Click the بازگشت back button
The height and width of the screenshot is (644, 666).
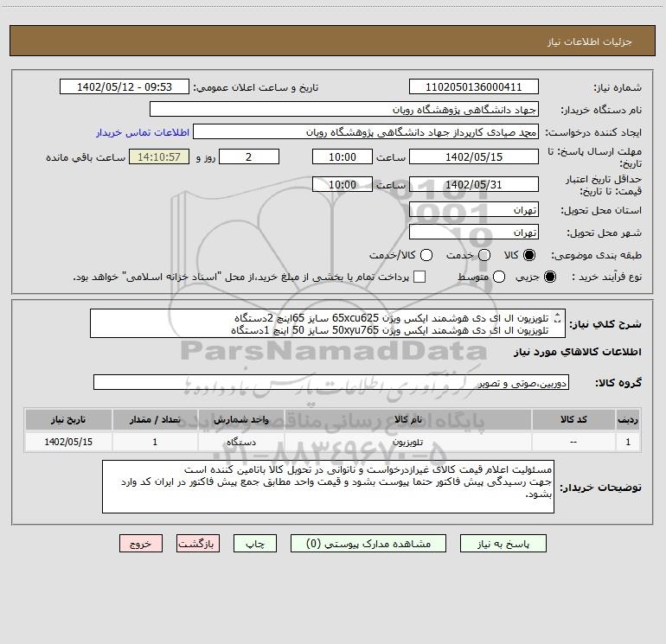coord(198,544)
